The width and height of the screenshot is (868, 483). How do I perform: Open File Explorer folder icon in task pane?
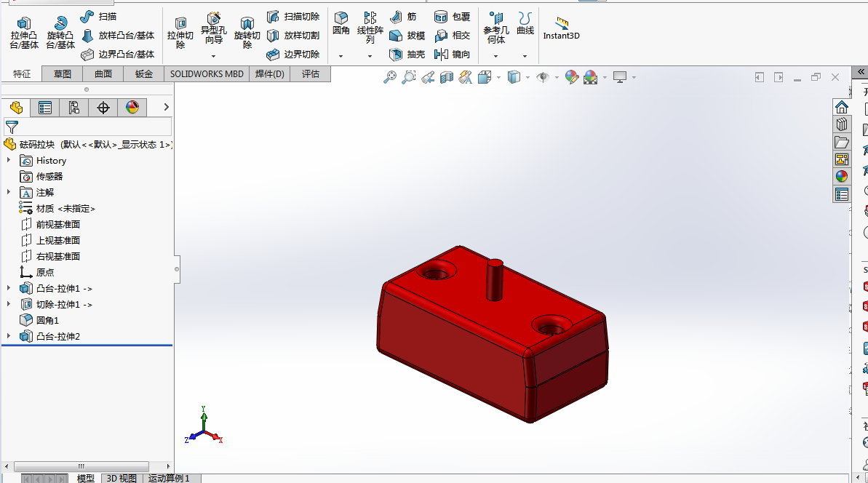click(841, 142)
